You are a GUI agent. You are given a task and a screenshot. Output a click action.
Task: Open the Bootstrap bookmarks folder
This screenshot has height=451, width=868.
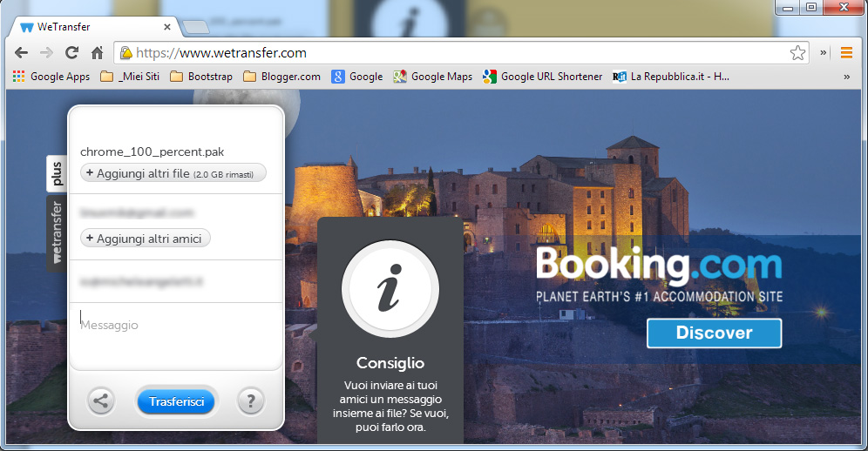coord(201,77)
